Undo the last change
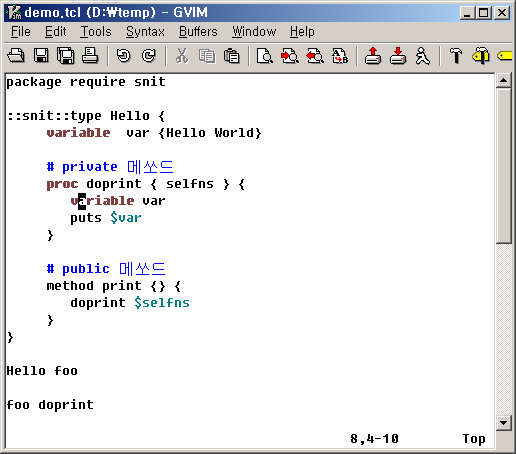This screenshot has height=454, width=516. (x=123, y=55)
